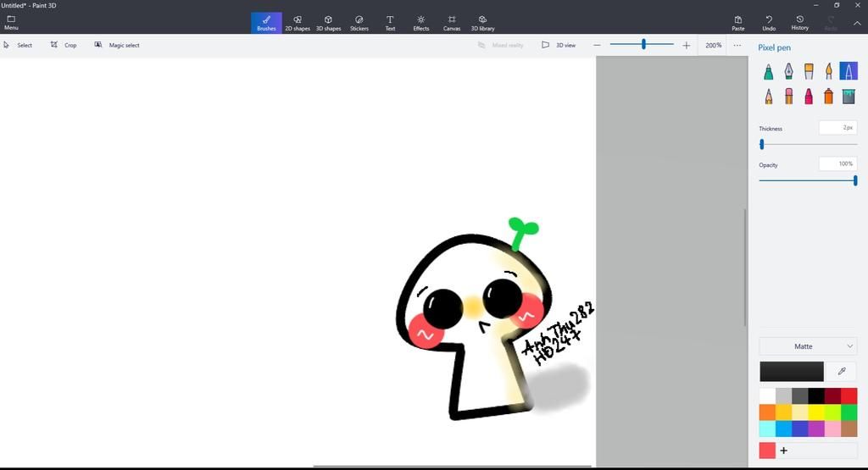Click the canvas vertical scrollbar

(745, 268)
